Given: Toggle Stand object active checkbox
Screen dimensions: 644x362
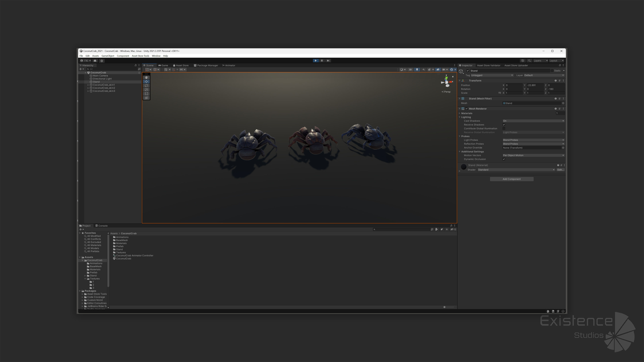Looking at the screenshot, I should (x=468, y=71).
